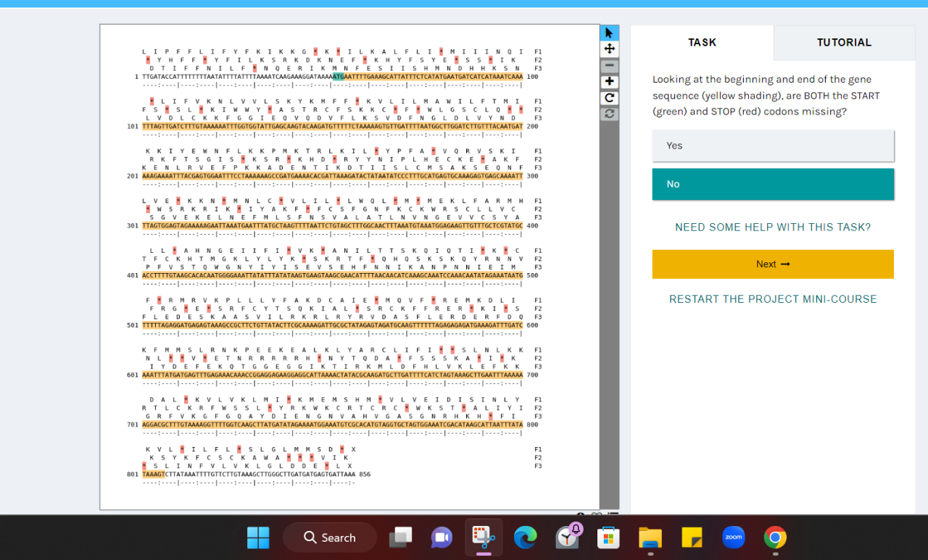Open the Windows Start menu

click(258, 538)
